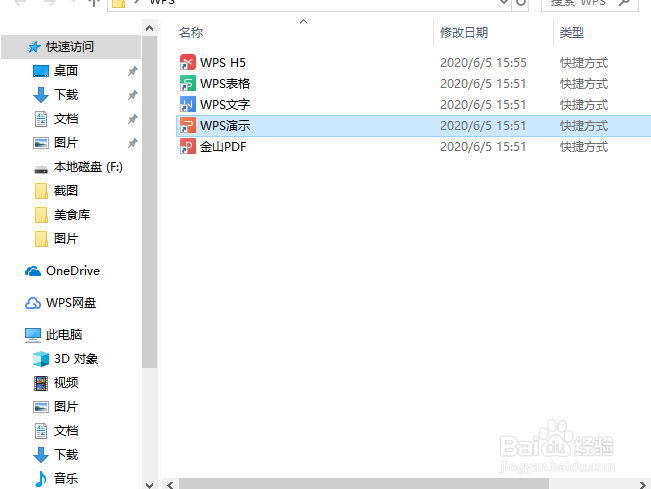Select the OneDrive tree item label
This screenshot has width=651, height=489.
click(73, 271)
